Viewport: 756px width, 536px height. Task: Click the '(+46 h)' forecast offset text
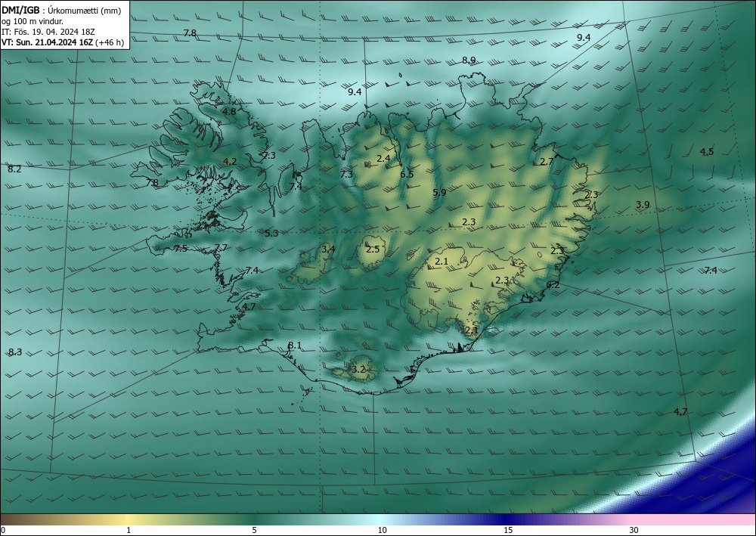coord(110,42)
